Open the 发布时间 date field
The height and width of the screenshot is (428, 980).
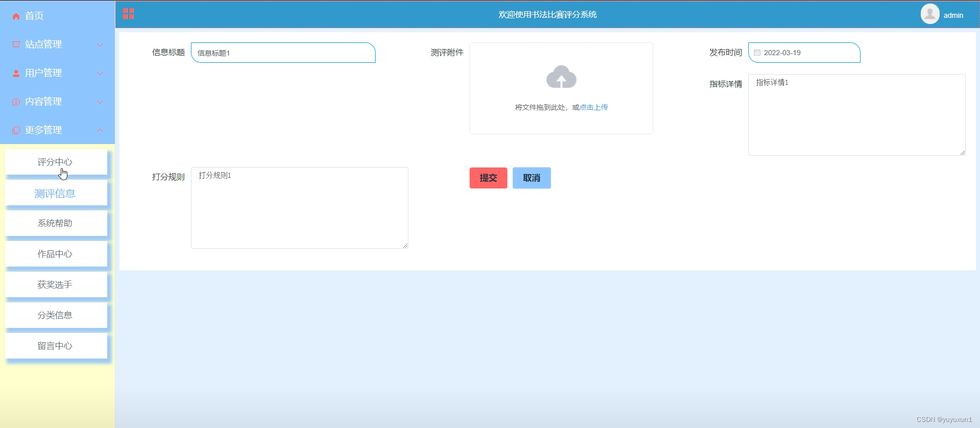pos(804,53)
